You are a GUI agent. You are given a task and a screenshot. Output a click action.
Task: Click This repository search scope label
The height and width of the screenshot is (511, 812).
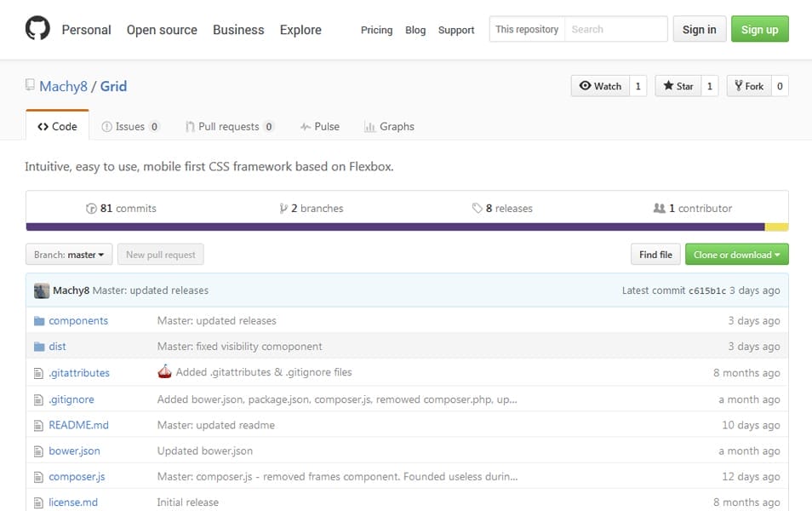tap(527, 29)
